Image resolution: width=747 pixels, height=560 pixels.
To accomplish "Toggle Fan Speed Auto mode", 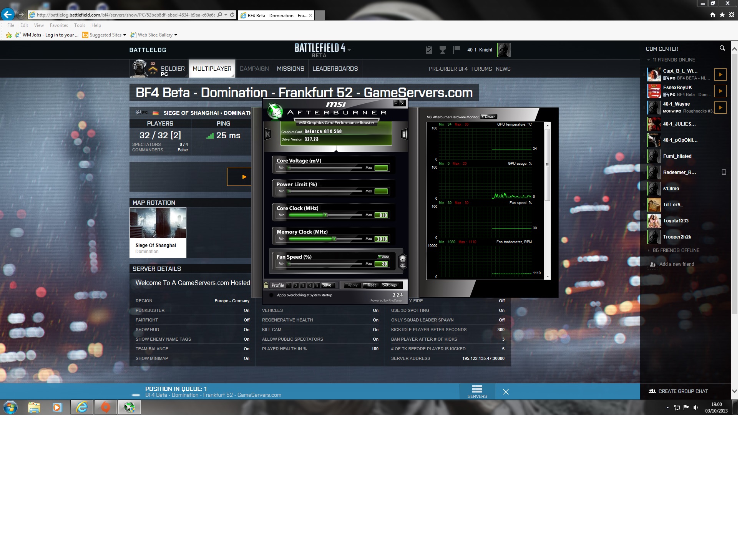I will point(383,257).
